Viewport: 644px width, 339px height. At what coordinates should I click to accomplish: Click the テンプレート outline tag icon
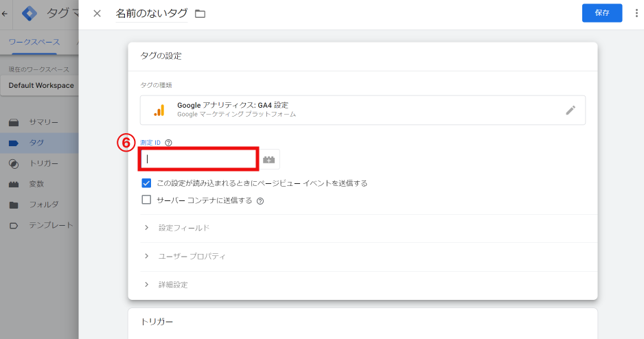pos(14,226)
